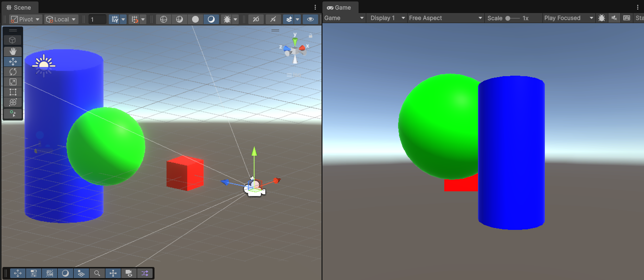Select the Hand view tool
This screenshot has width=644, height=280.
pyautogui.click(x=13, y=51)
